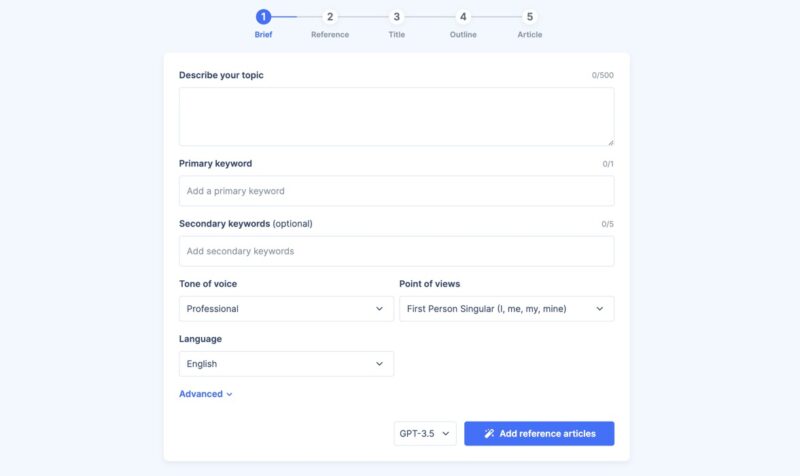Jump to step 3 Title
Image resolution: width=800 pixels, height=476 pixels.
click(x=397, y=16)
